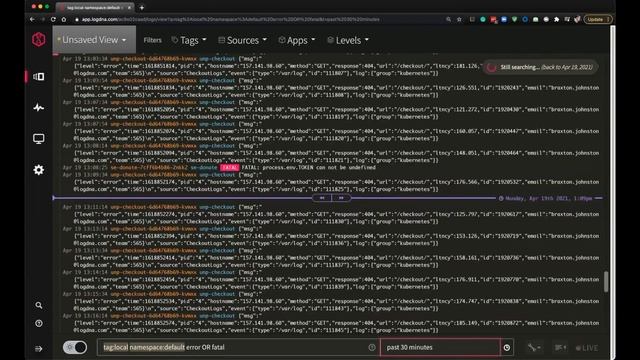Click the expand sidebar arrow icon
Image resolution: width=640 pixels, height=360 pixels.
click(x=39, y=349)
